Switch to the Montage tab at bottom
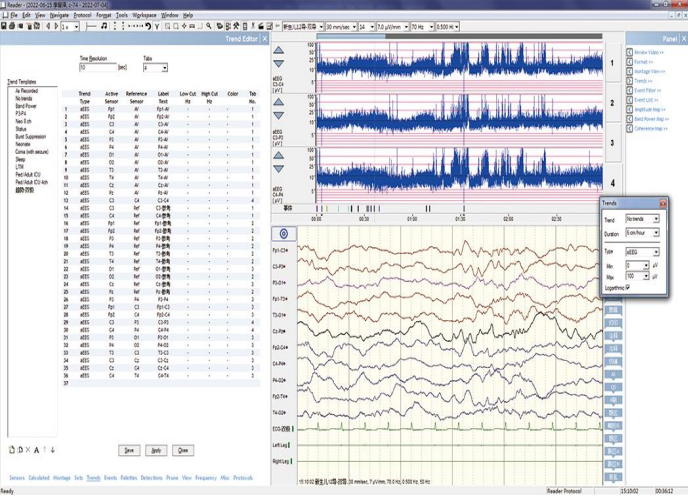This screenshot has width=688, height=497. (62, 478)
